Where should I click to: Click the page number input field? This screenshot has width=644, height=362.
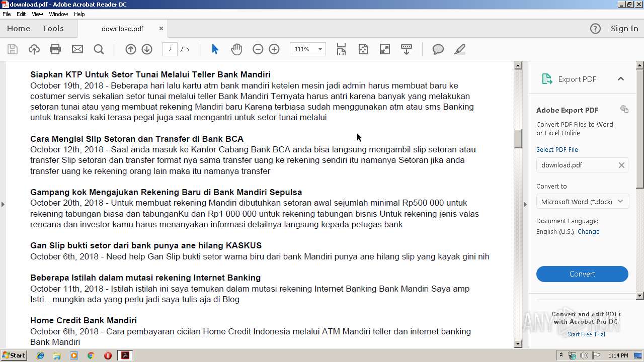[170, 49]
